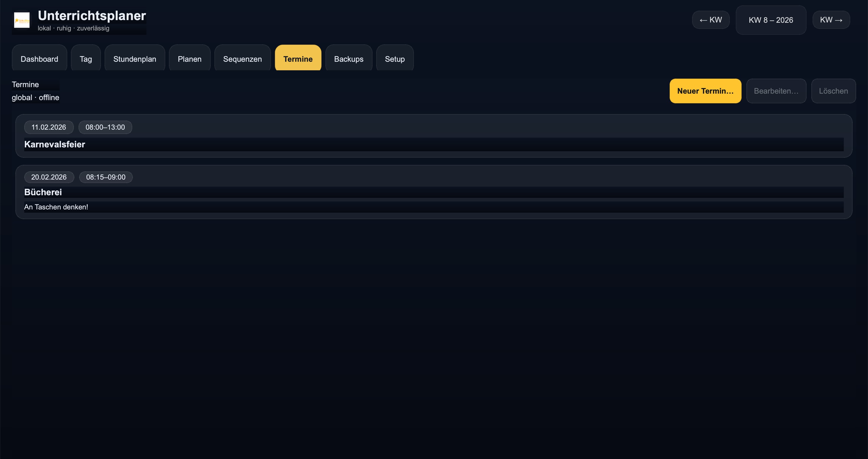Select the Bücherei appointment card

pos(434,192)
